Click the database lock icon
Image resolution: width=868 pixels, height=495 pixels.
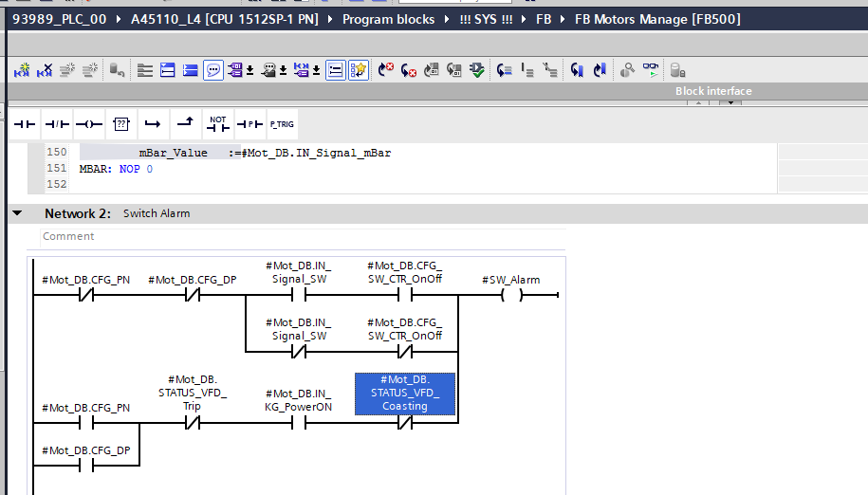pos(677,70)
